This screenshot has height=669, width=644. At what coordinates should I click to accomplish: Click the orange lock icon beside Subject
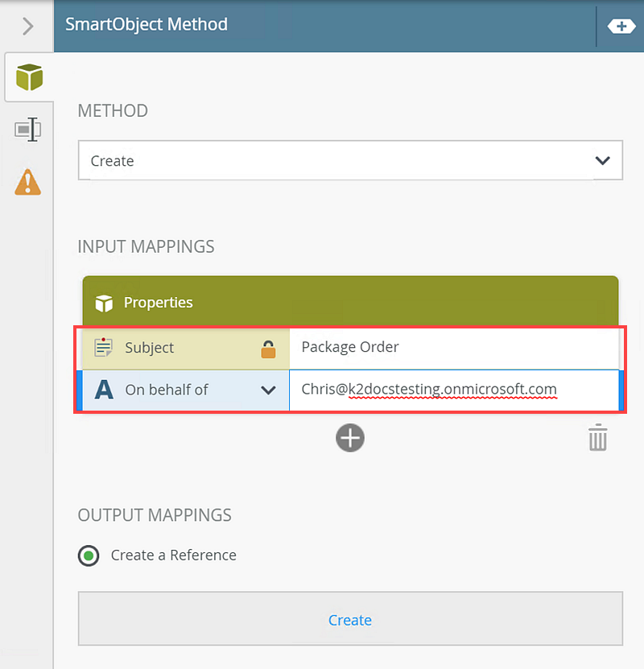tap(268, 349)
